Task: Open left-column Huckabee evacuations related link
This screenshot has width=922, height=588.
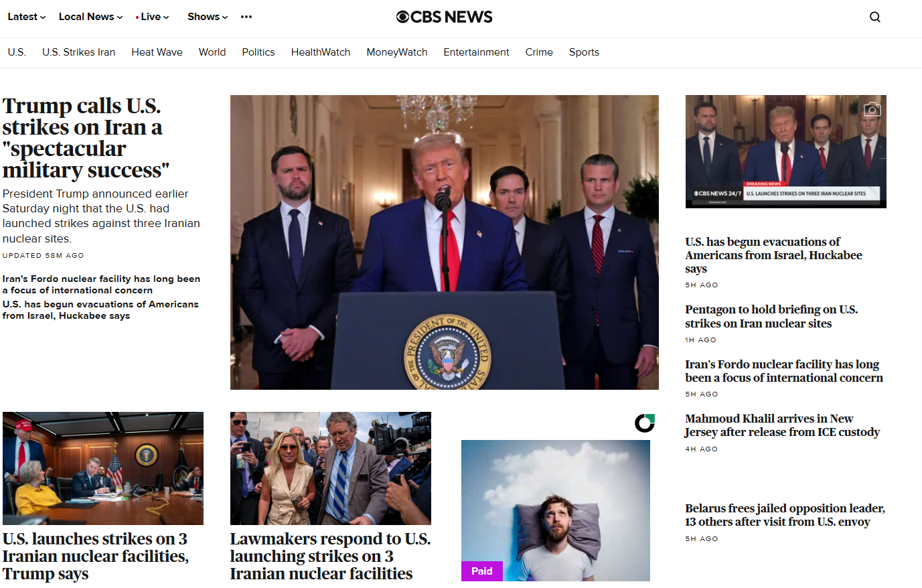Action: coord(100,310)
